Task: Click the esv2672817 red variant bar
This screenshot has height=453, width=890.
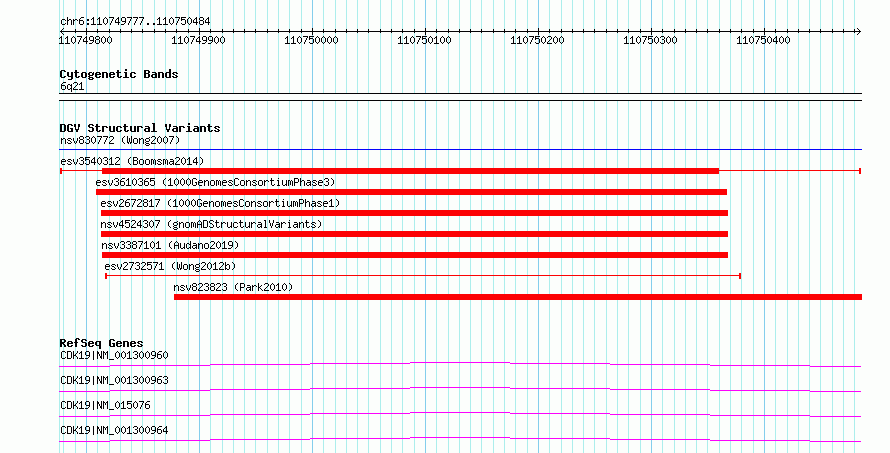Action: coord(414,213)
